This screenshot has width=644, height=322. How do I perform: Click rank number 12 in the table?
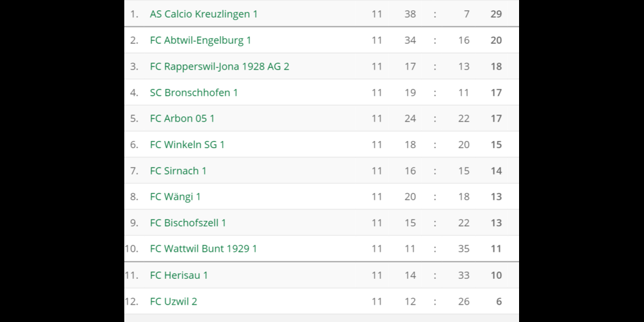(132, 301)
